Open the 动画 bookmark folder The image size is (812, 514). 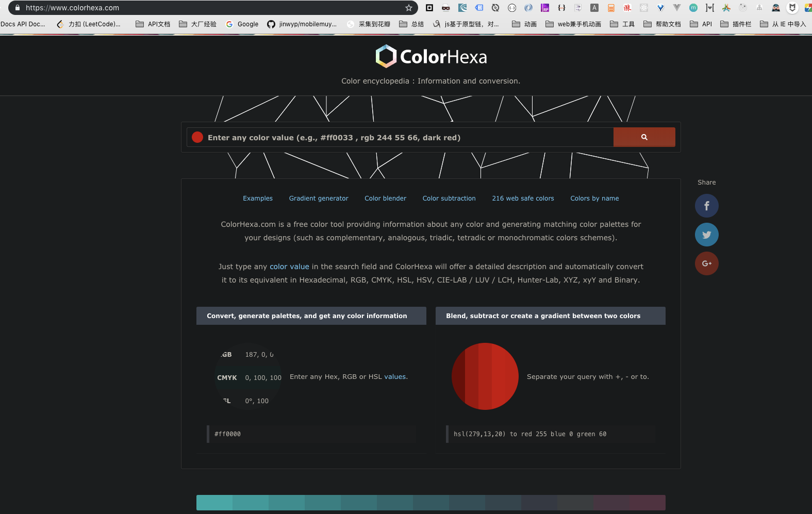click(x=524, y=24)
